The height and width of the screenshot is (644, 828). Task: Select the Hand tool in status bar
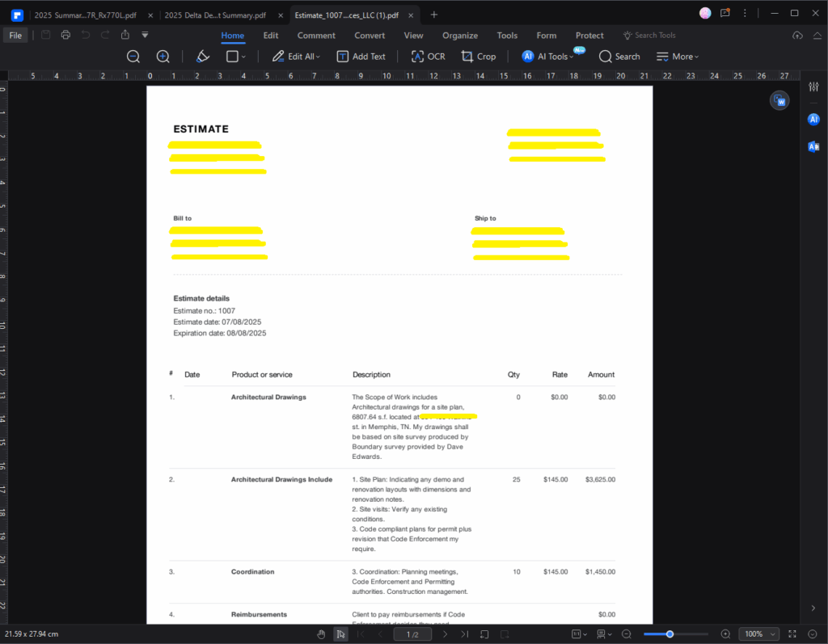[x=321, y=634]
